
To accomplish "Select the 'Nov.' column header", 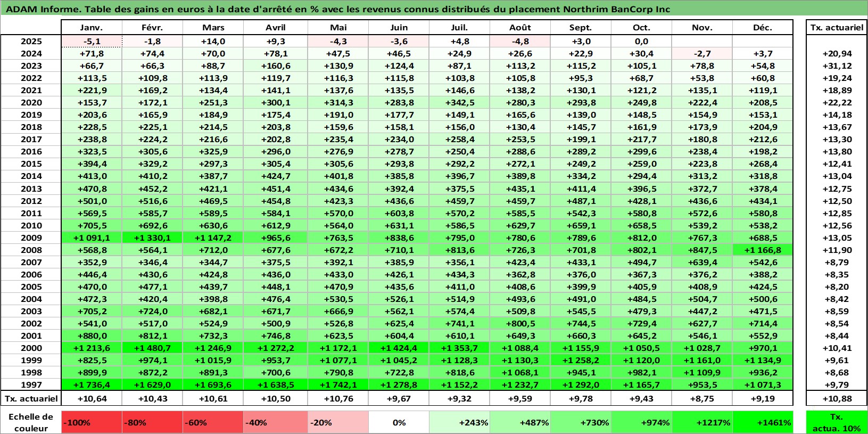I will click(702, 28).
